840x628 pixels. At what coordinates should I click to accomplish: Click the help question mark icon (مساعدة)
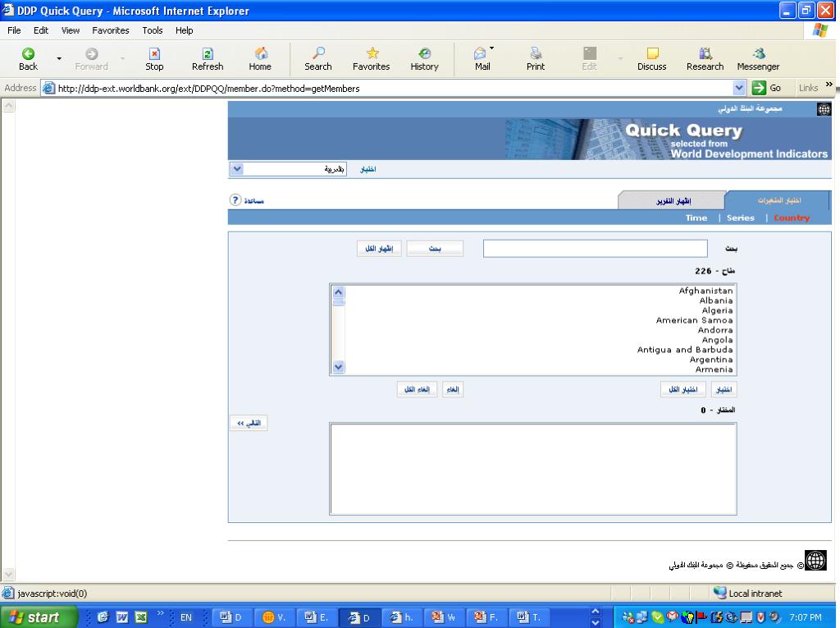[235, 200]
